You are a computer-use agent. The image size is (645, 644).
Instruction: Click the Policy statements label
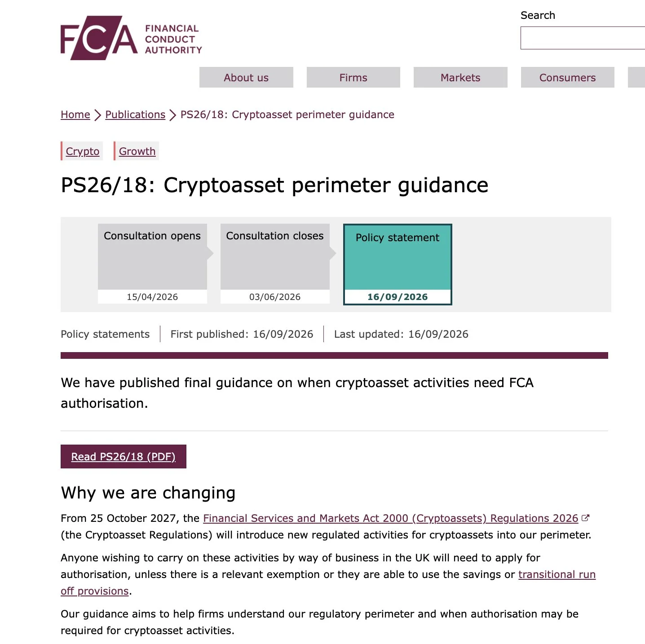pyautogui.click(x=105, y=334)
